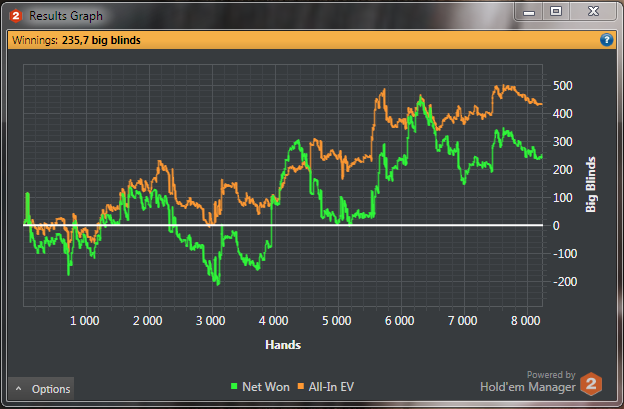Click the 4 000 x-axis label
Viewport: 624px width, 409px height.
(273, 321)
